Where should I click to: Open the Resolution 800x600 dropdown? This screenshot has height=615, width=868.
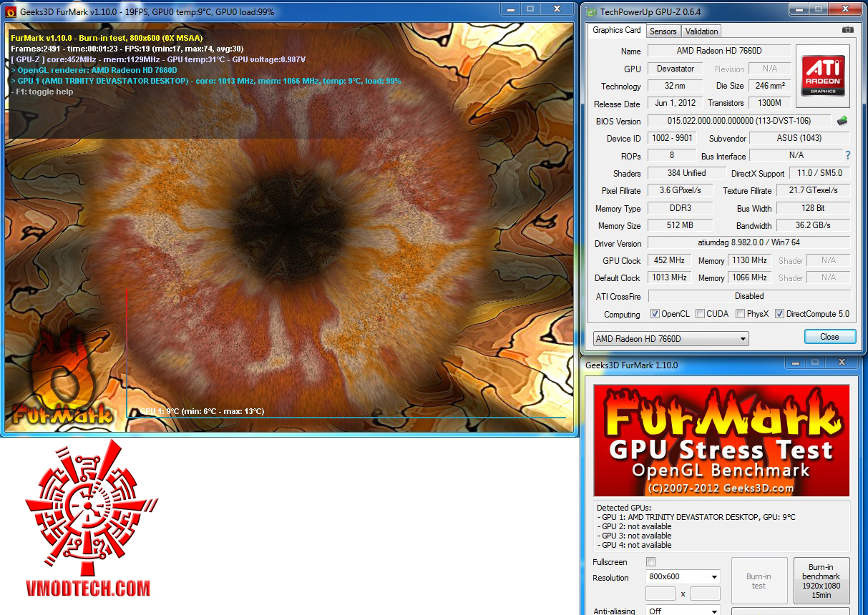tap(683, 576)
